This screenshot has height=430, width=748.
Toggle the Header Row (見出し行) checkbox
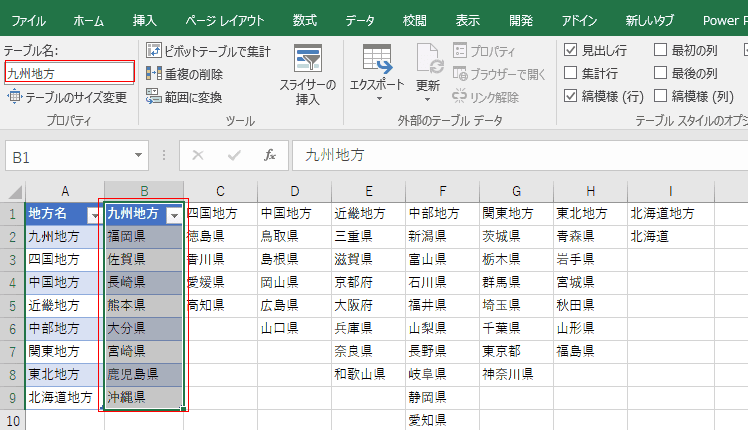click(x=571, y=50)
